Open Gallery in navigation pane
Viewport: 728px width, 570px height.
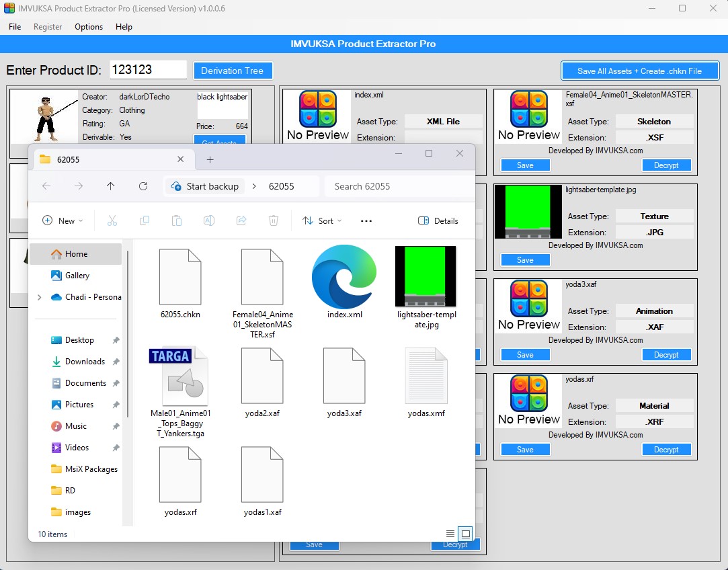(76, 275)
